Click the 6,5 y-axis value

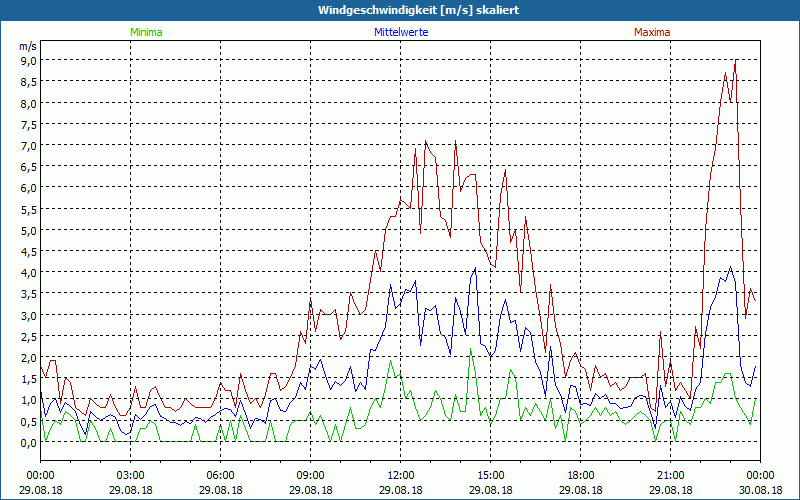[x=28, y=167]
